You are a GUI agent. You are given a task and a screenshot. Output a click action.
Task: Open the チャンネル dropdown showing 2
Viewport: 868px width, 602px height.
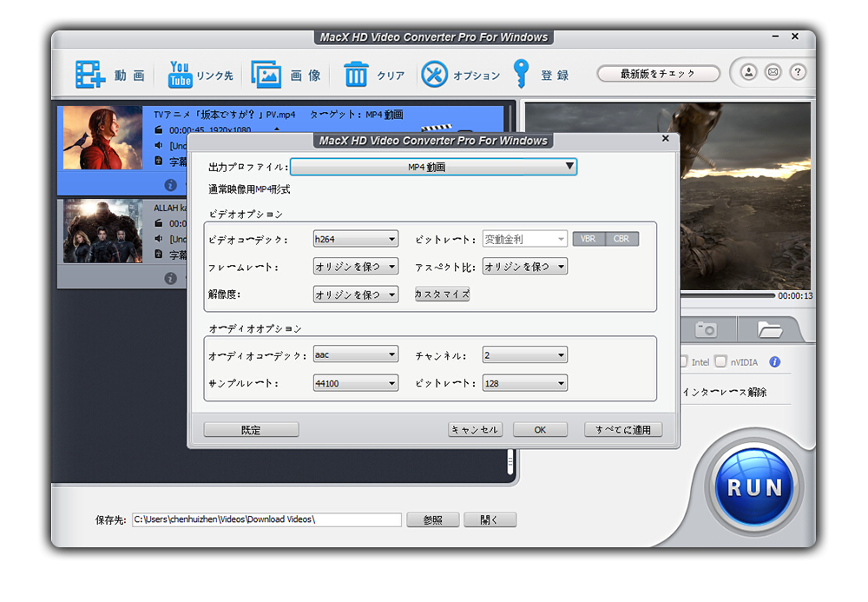pos(525,354)
